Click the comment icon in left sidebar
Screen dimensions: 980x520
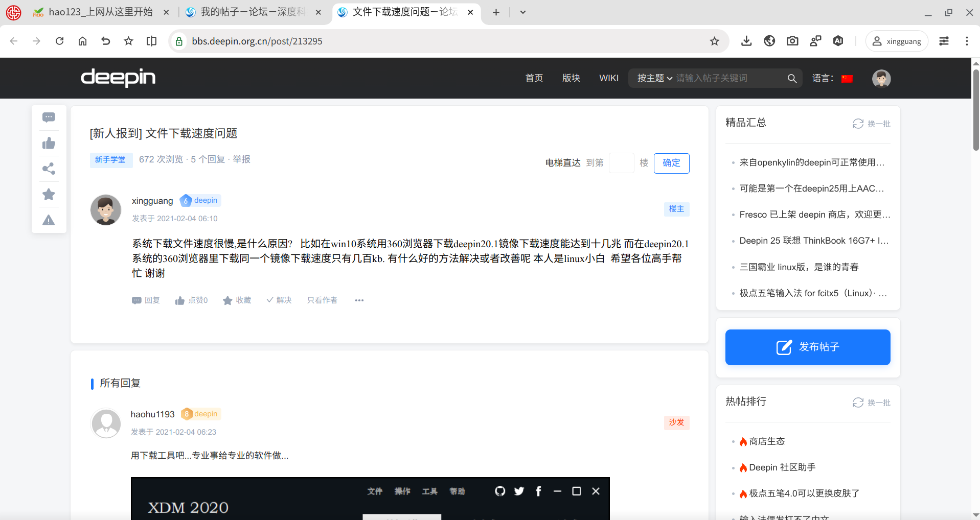pos(49,117)
